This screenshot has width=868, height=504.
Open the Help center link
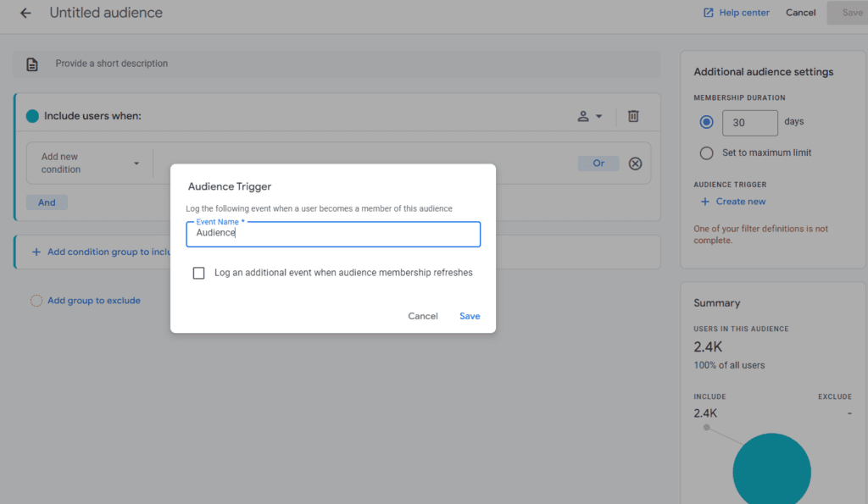point(744,12)
